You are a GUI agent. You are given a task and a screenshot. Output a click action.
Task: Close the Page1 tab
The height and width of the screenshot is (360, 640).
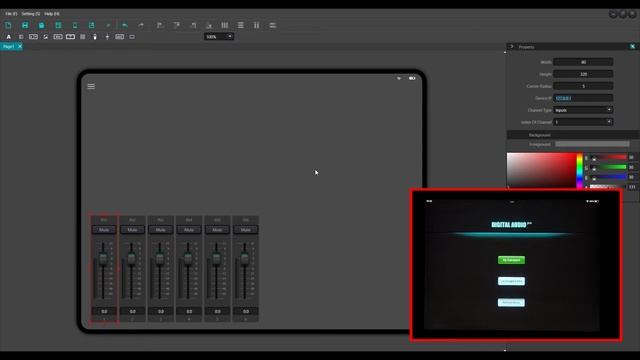click(x=20, y=47)
